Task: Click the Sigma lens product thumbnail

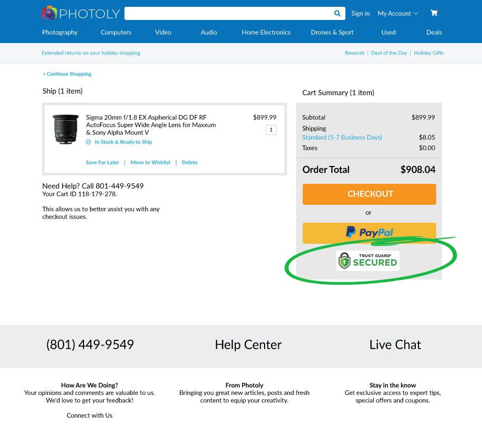Action: pos(66,129)
